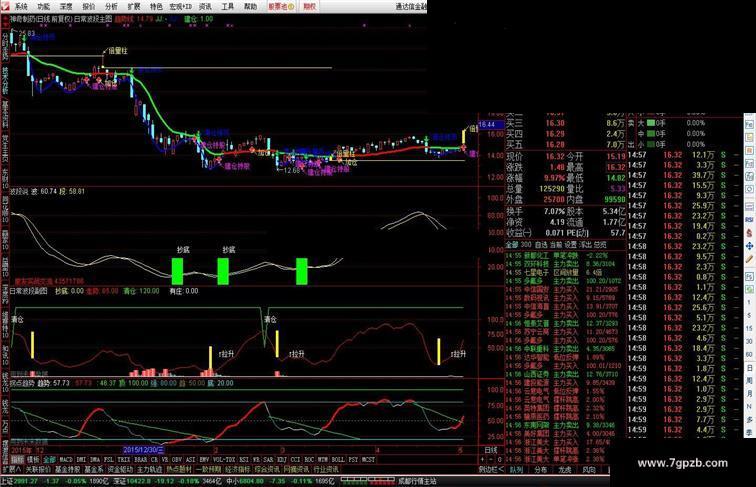Select the CCI indicator tab
Viewport: 756px width, 487px height.
click(296, 460)
